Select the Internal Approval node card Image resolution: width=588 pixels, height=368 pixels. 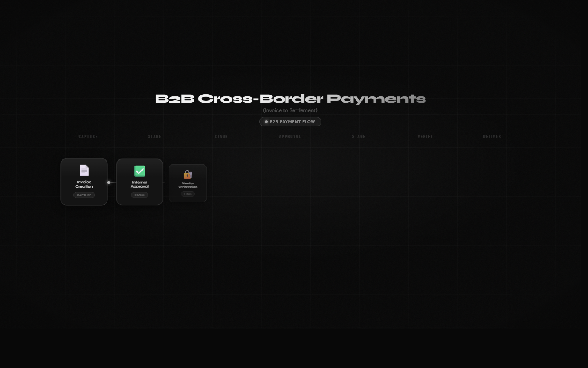[140, 182]
